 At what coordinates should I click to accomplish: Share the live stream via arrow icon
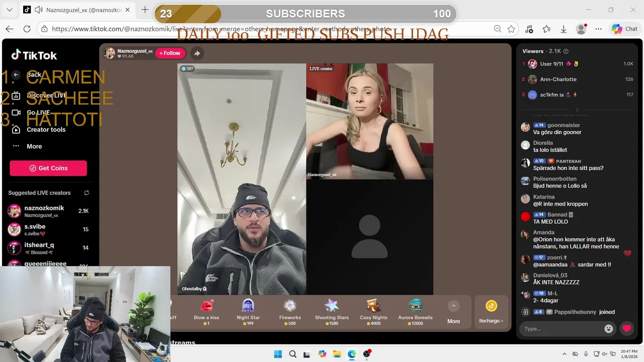(x=197, y=53)
